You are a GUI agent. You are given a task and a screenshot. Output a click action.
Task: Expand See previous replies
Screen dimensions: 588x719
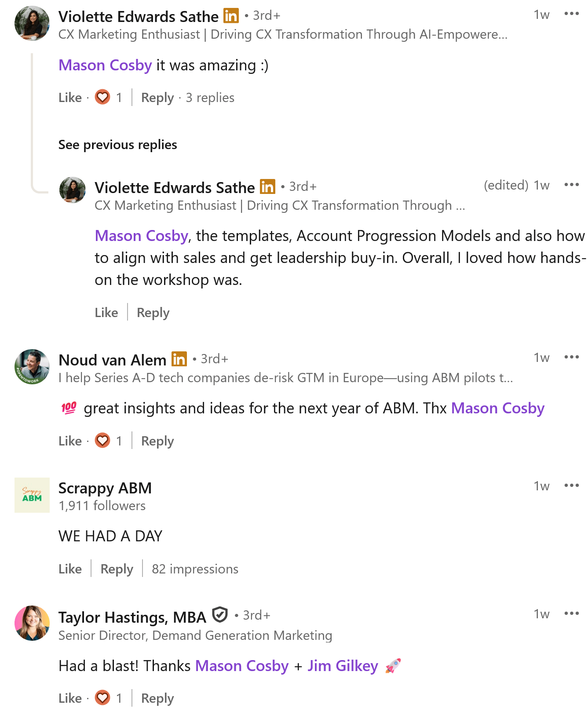click(117, 145)
